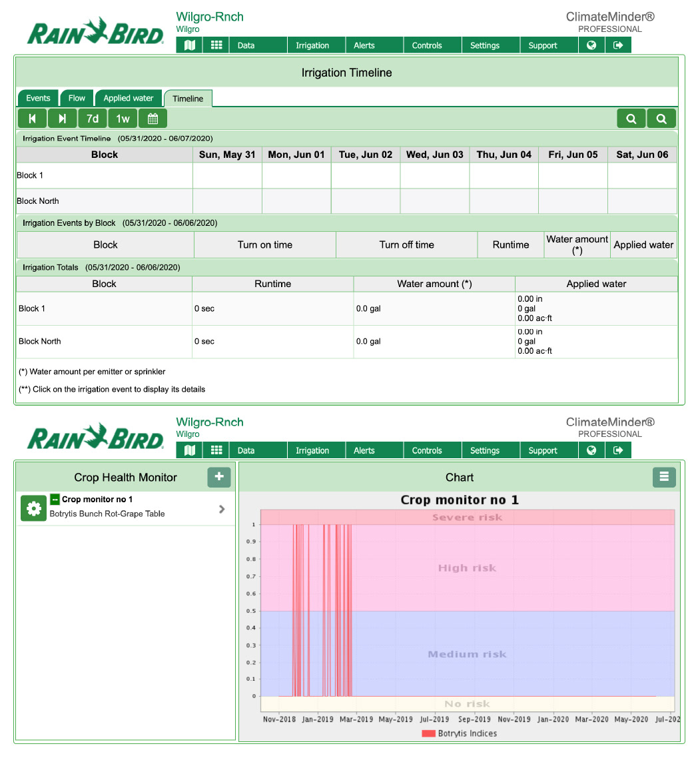Click Sun, May 31 column header

coord(227,155)
